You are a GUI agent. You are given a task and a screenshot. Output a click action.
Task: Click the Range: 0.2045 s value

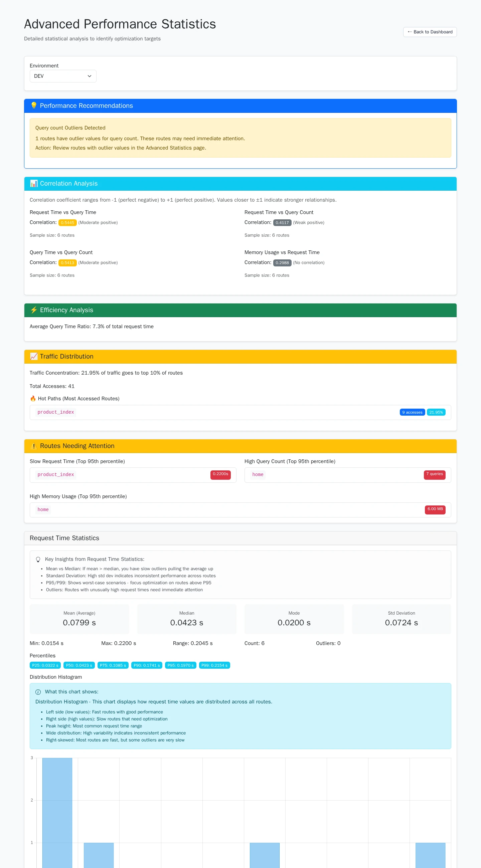(x=193, y=643)
